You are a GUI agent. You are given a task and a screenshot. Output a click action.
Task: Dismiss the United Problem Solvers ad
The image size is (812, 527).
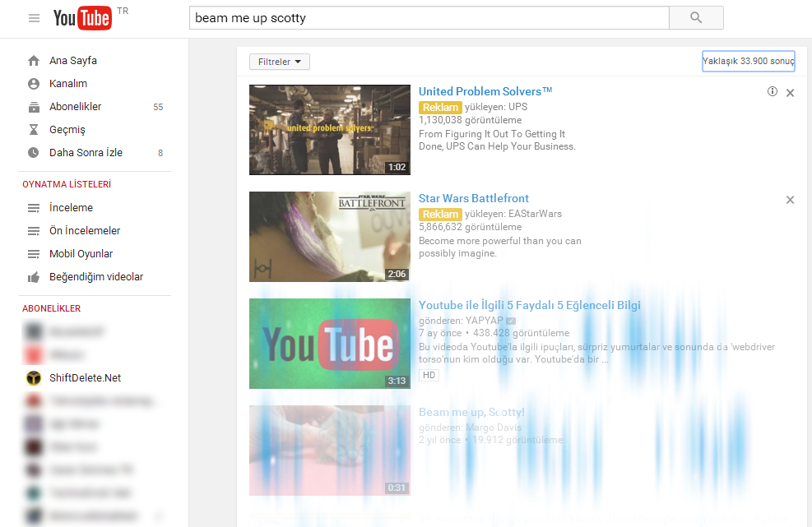click(791, 93)
